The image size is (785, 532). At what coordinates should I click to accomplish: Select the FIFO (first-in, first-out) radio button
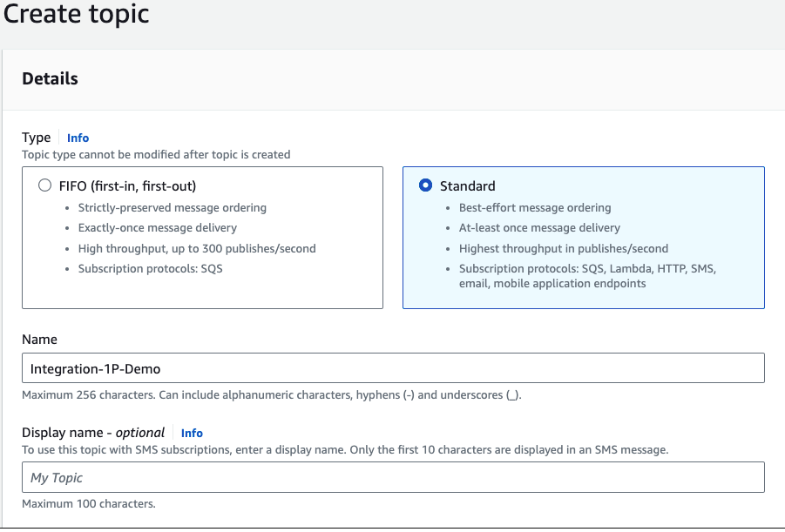tap(44, 185)
